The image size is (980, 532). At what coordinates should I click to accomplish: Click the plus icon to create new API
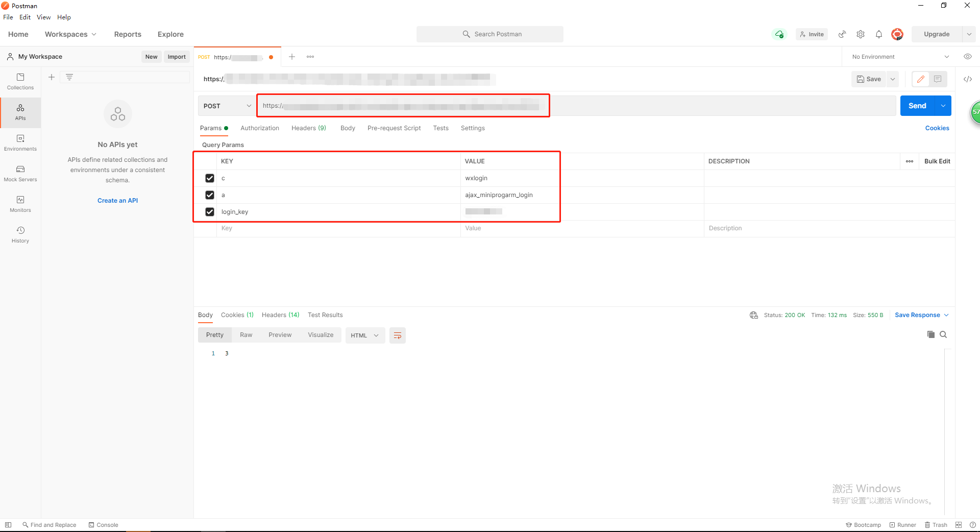pyautogui.click(x=52, y=77)
